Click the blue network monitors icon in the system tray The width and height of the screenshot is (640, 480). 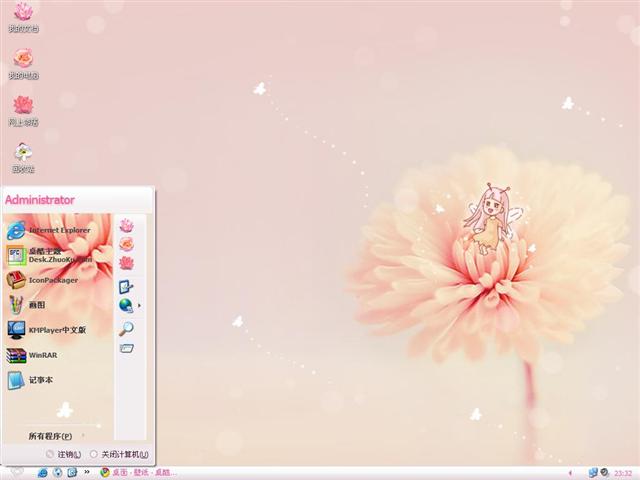tap(593, 473)
